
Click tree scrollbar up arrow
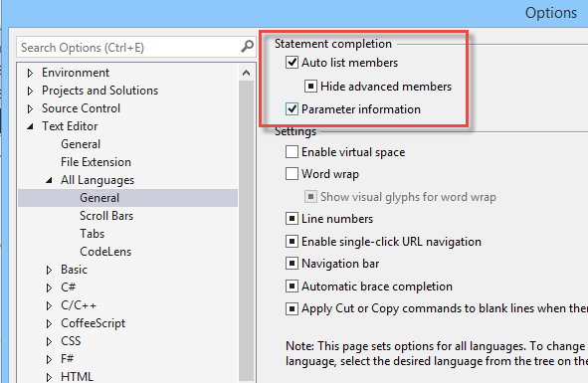pyautogui.click(x=246, y=73)
